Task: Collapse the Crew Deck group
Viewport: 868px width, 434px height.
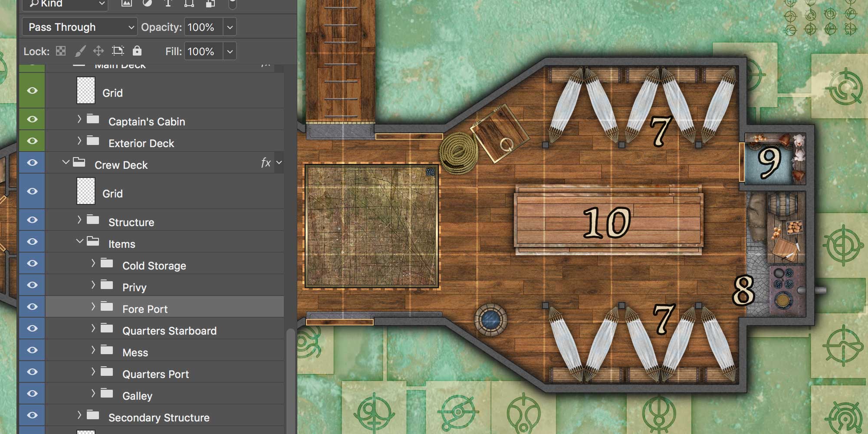Action: coord(66,162)
